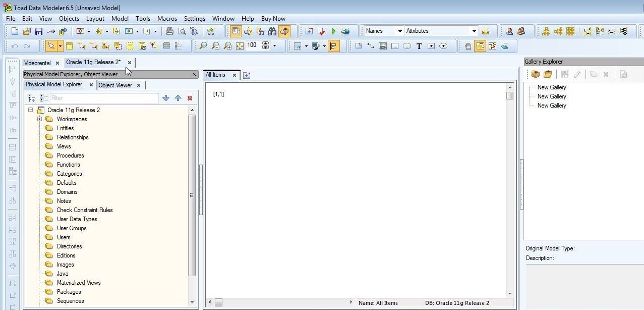Click in the explorer Filter field
644x310 pixels.
pyautogui.click(x=103, y=98)
